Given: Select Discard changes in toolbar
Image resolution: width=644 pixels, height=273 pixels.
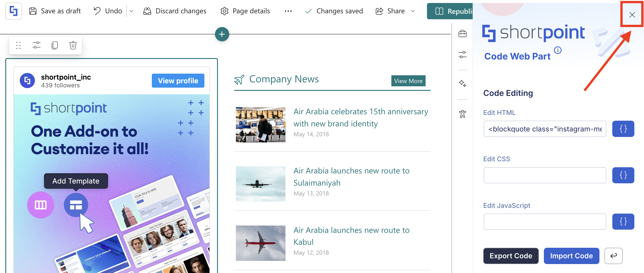Looking at the screenshot, I should tap(175, 11).
